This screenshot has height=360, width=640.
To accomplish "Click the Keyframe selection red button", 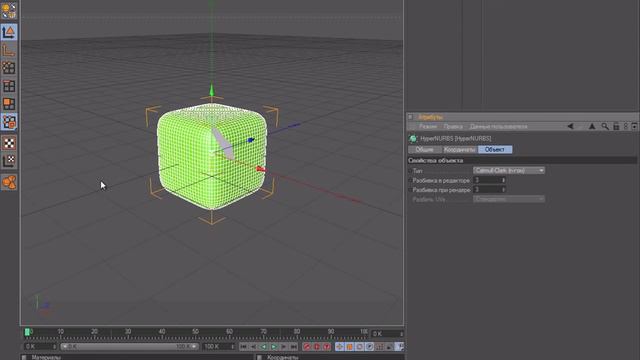I will coord(327,347).
